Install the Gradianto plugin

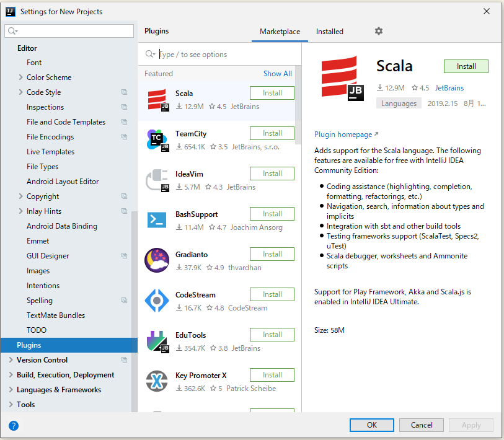click(272, 254)
